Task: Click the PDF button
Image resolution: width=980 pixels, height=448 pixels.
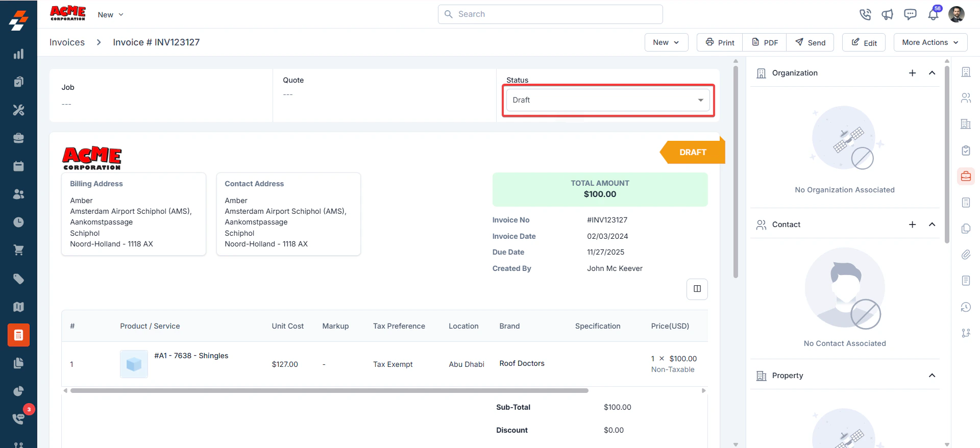Action: [765, 42]
